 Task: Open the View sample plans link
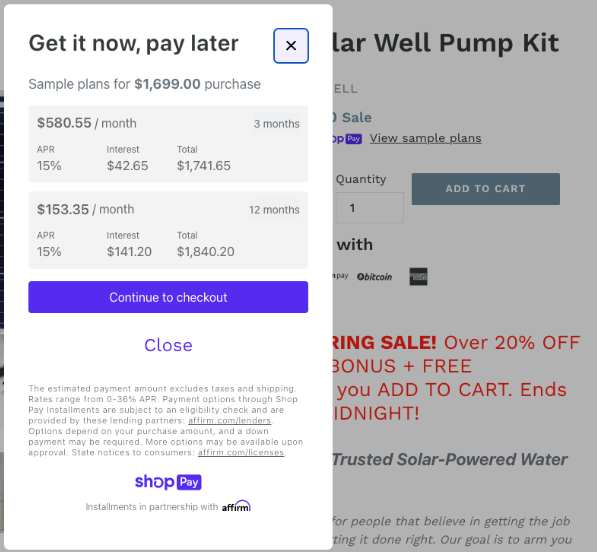[x=425, y=138]
